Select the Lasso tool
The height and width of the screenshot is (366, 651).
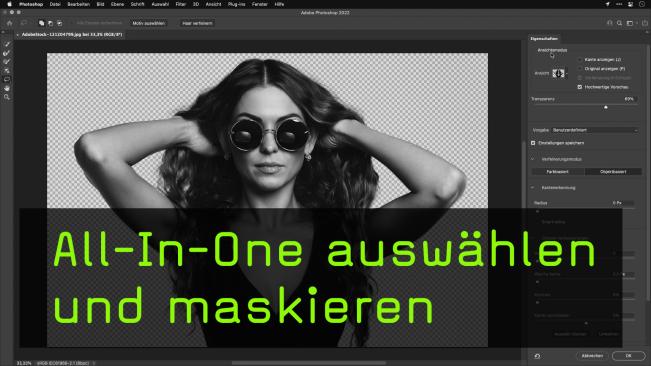[7, 79]
